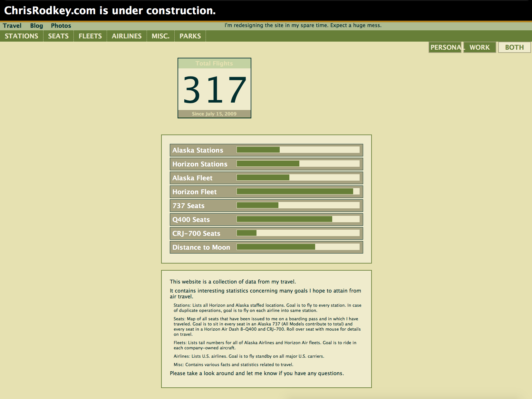Go to the PARKS menu item
Viewport: 532px width, 399px height.
click(x=190, y=36)
